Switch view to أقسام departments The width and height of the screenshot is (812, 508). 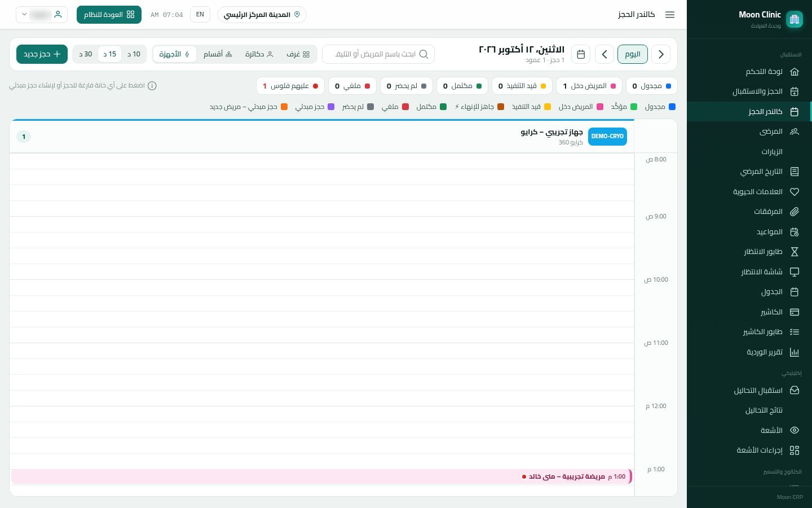(218, 54)
